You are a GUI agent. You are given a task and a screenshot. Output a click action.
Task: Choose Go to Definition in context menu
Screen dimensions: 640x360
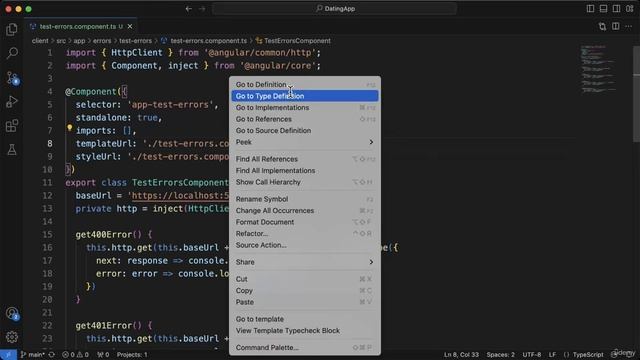point(305,84)
